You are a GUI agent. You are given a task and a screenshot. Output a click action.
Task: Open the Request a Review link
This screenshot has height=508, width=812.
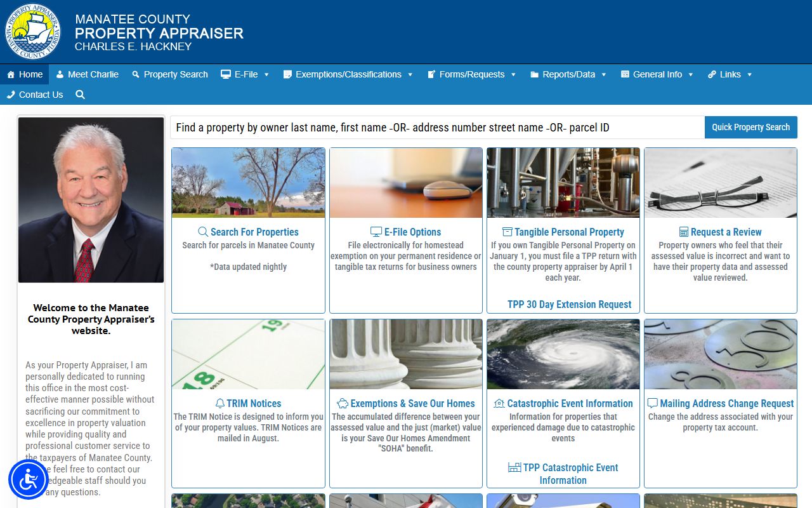[726, 232]
